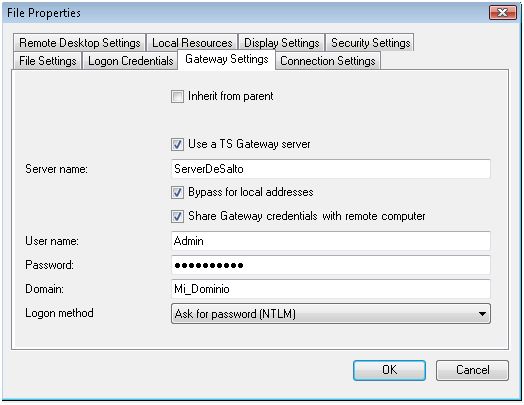Click the "User name:" label
Screen dimensions: 524x405
[x=52, y=241]
